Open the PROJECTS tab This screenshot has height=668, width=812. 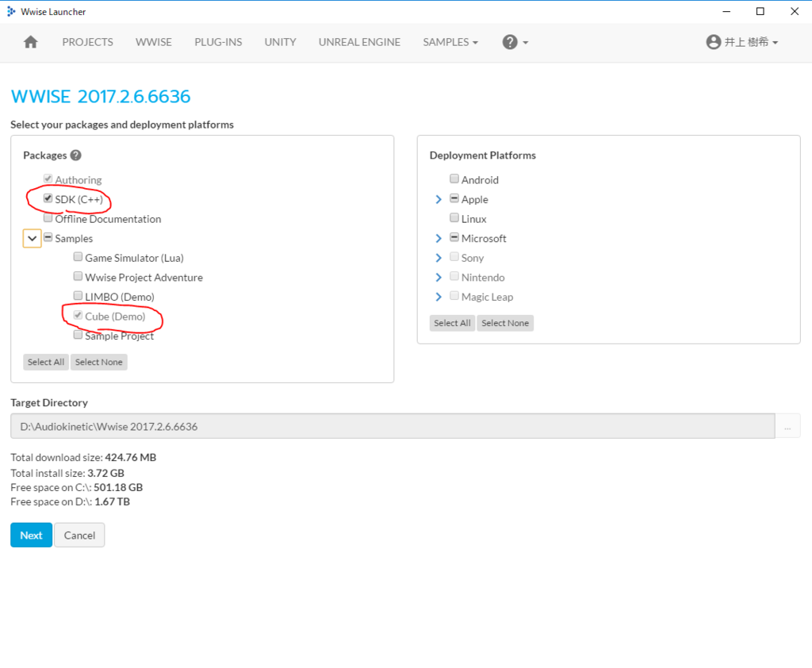pyautogui.click(x=87, y=42)
